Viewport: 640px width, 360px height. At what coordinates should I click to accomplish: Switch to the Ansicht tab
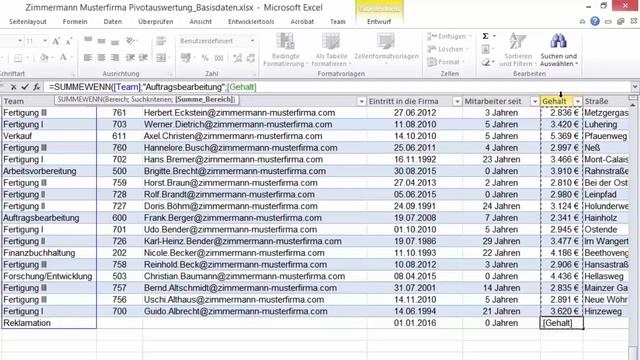(201, 22)
